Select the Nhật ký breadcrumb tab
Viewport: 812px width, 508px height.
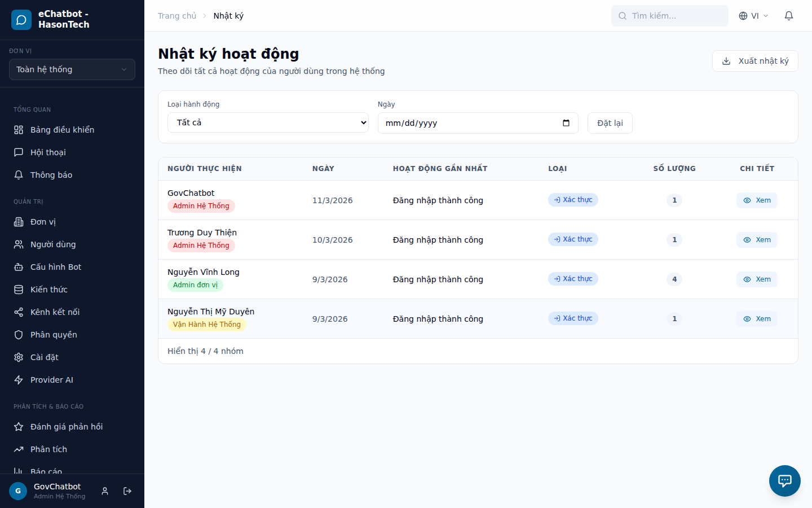[228, 15]
